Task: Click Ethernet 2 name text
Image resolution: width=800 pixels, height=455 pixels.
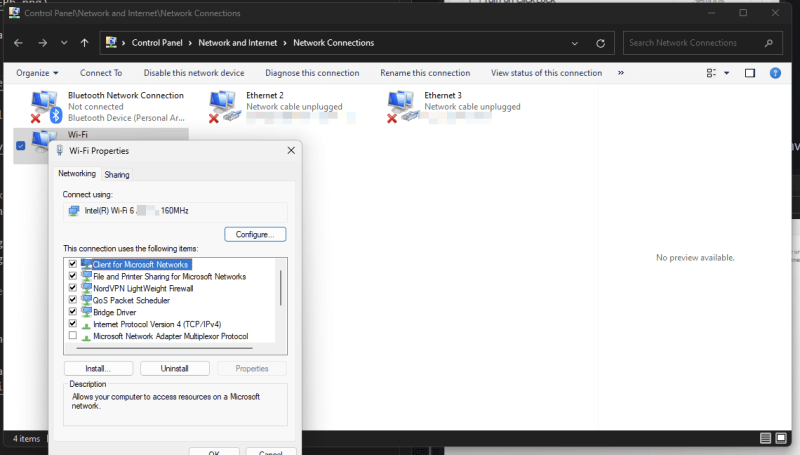Action: (x=265, y=95)
